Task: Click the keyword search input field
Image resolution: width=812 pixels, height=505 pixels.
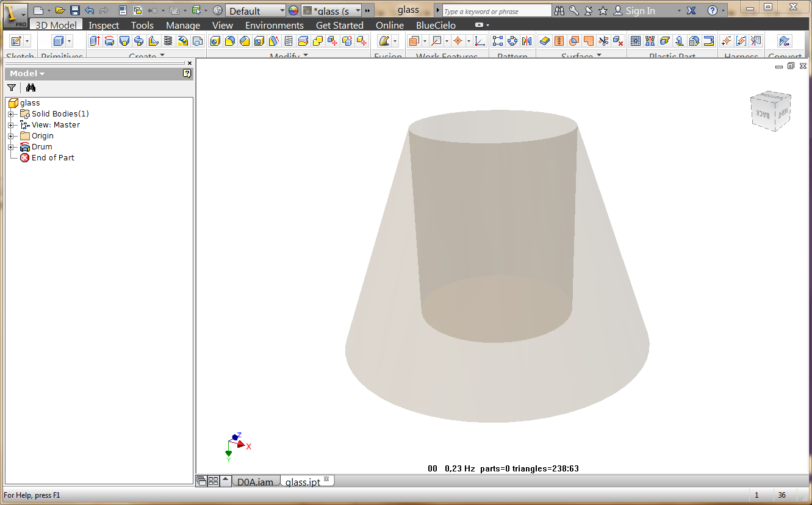Action: [497, 12]
